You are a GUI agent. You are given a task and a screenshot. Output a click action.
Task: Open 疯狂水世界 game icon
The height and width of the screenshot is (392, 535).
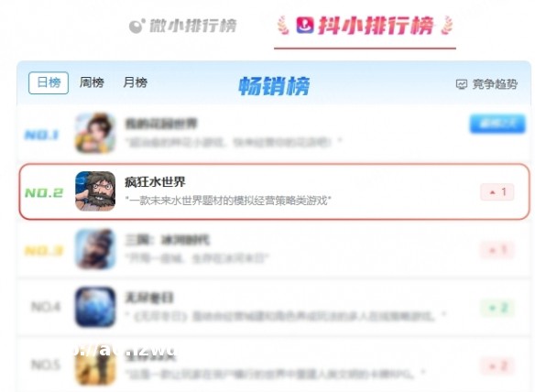(x=95, y=191)
